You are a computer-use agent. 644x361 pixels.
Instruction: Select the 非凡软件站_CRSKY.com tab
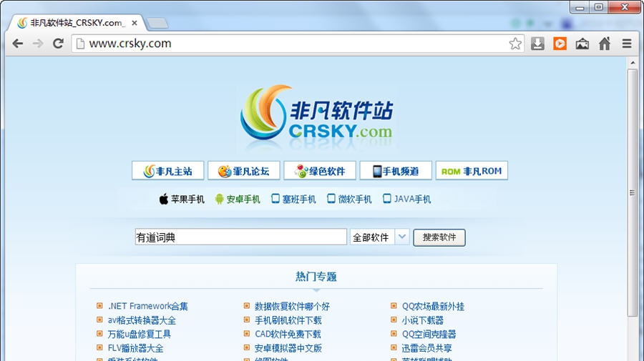76,23
